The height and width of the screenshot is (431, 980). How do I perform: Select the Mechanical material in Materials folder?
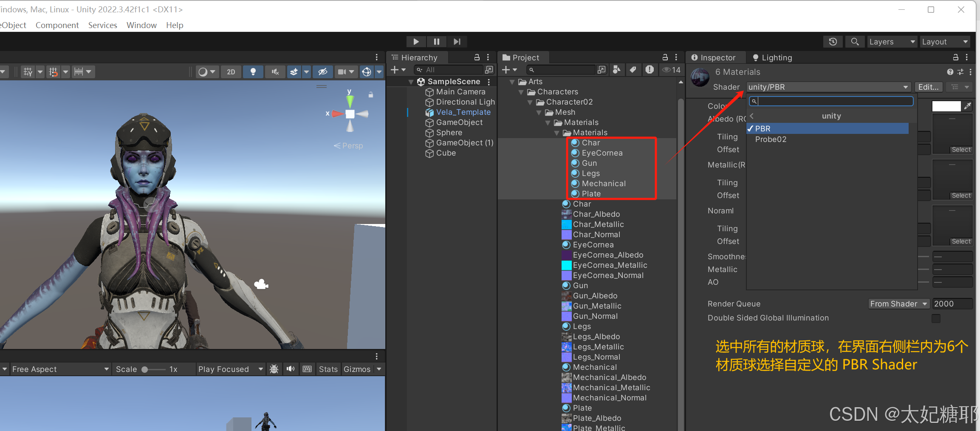(599, 184)
